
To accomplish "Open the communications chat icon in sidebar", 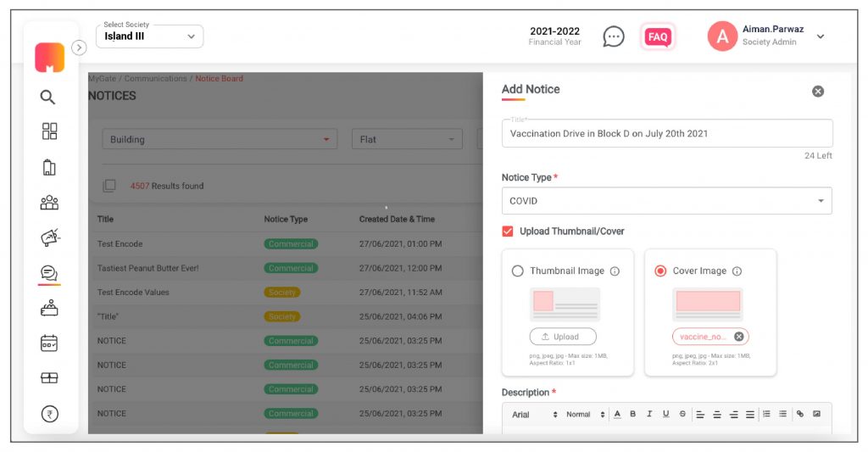I will (x=49, y=272).
